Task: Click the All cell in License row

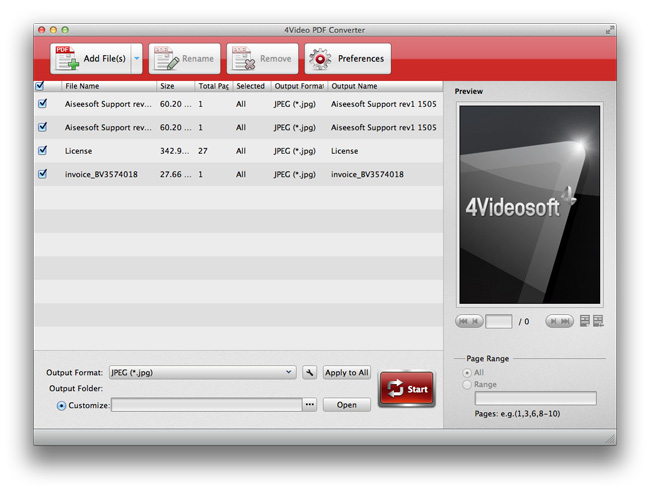Action: tap(241, 151)
